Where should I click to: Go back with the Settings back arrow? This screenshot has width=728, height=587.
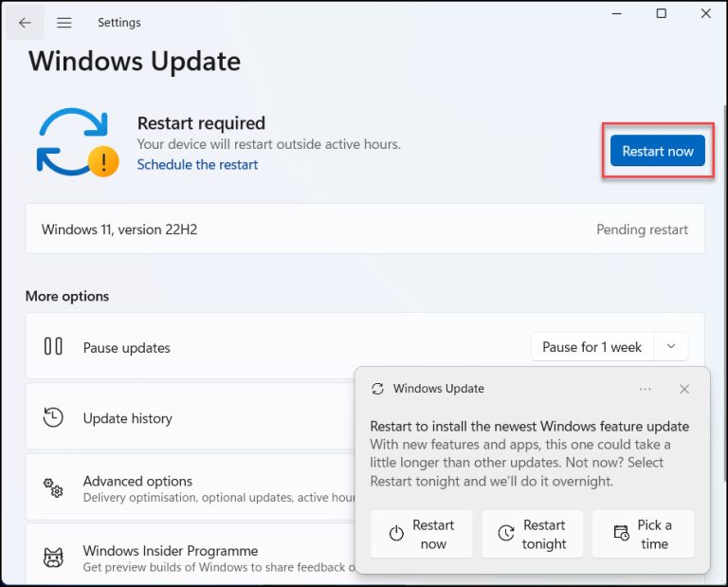click(25, 23)
